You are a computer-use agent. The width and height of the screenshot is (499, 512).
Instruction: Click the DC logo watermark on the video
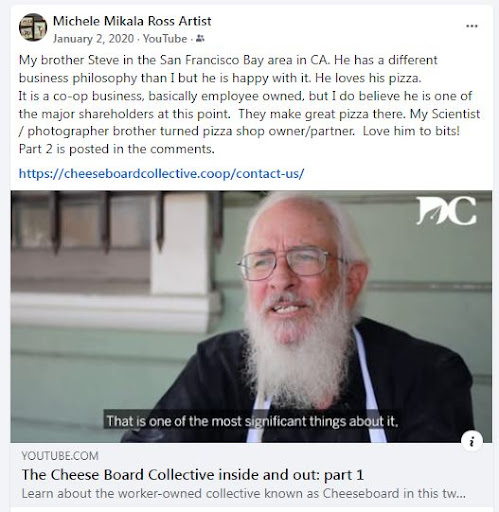pos(446,210)
